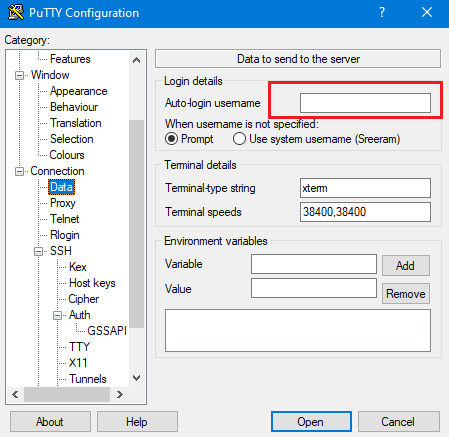449x437 pixels.
Task: Collapse the SSH tree node
Action: click(39, 251)
